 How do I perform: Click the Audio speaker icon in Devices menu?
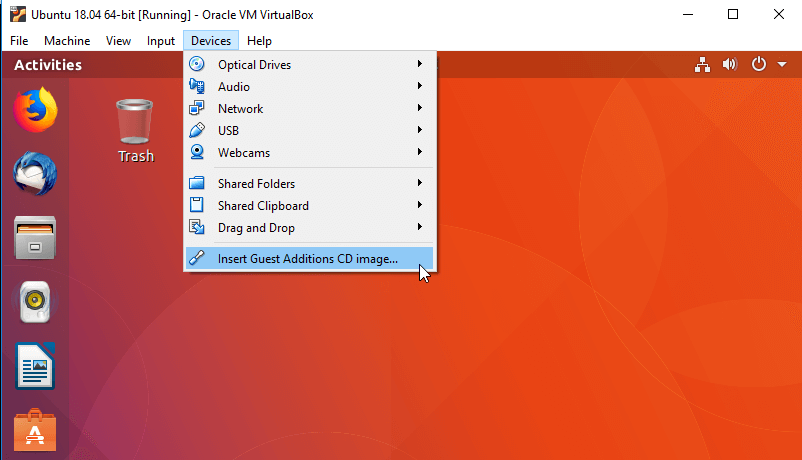coord(197,86)
